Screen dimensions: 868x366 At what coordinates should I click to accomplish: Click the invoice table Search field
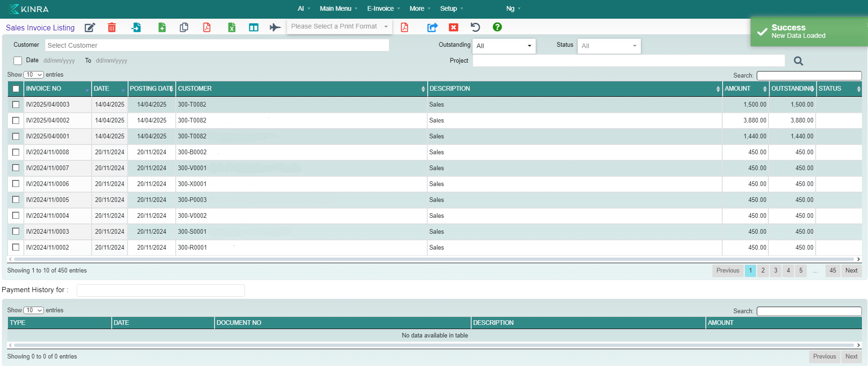[809, 76]
